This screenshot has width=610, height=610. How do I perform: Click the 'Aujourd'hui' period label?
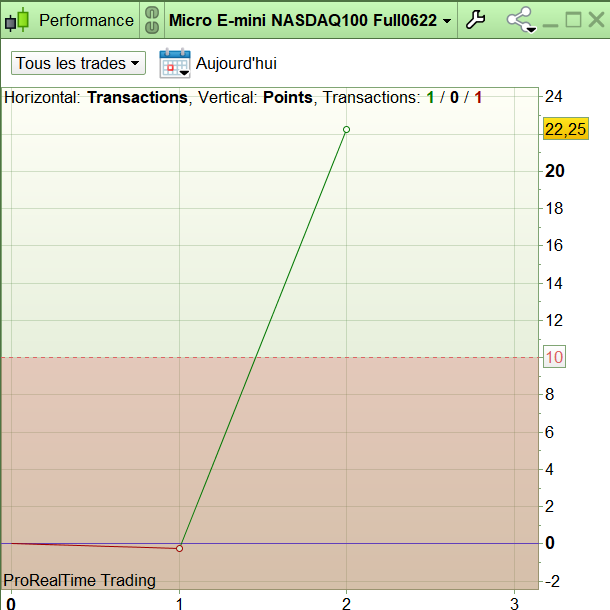tap(236, 63)
